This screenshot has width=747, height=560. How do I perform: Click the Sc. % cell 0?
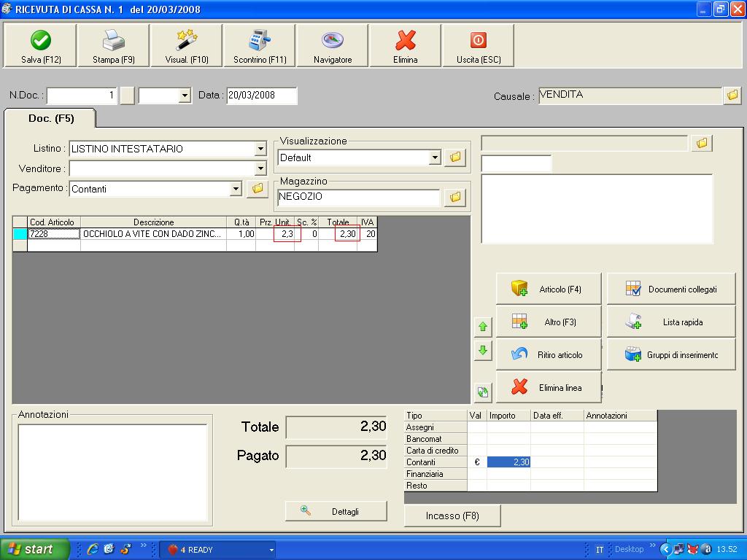click(306, 234)
